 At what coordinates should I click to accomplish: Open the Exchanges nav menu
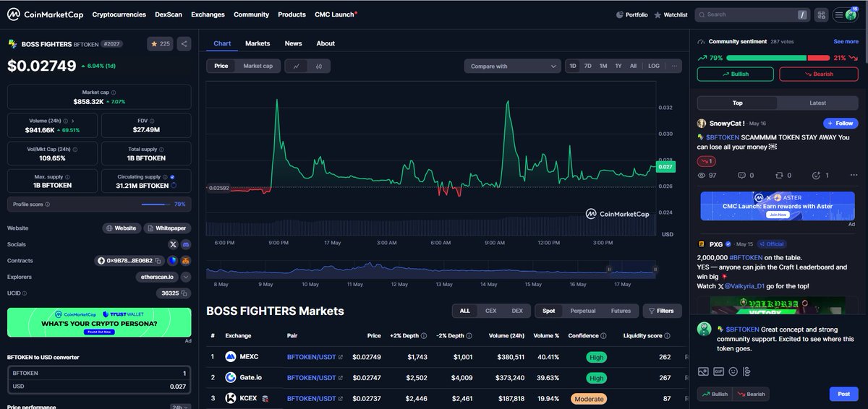(208, 14)
